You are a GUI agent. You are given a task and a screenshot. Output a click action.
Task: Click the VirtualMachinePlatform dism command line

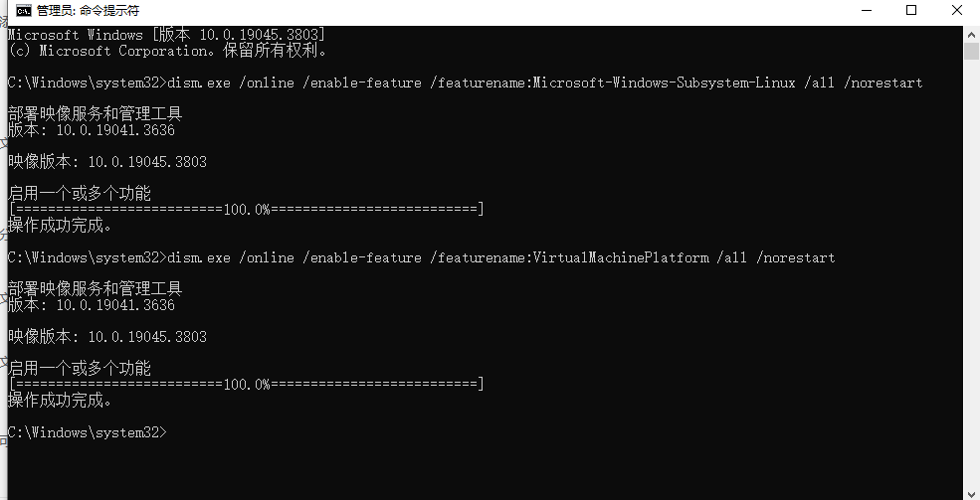421,257
